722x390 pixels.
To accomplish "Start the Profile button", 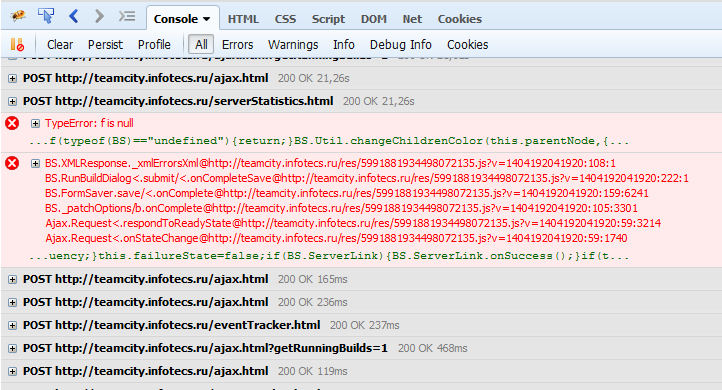I will [x=154, y=45].
